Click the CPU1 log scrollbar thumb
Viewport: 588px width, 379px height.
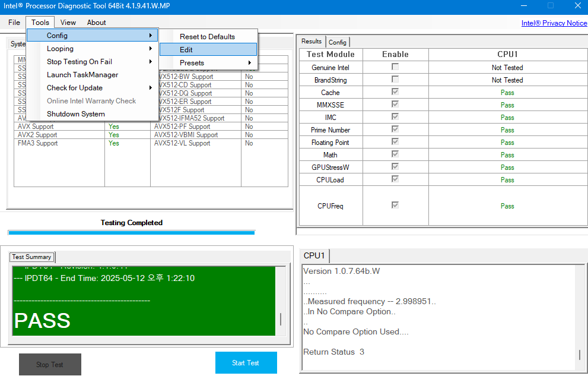(x=580, y=355)
